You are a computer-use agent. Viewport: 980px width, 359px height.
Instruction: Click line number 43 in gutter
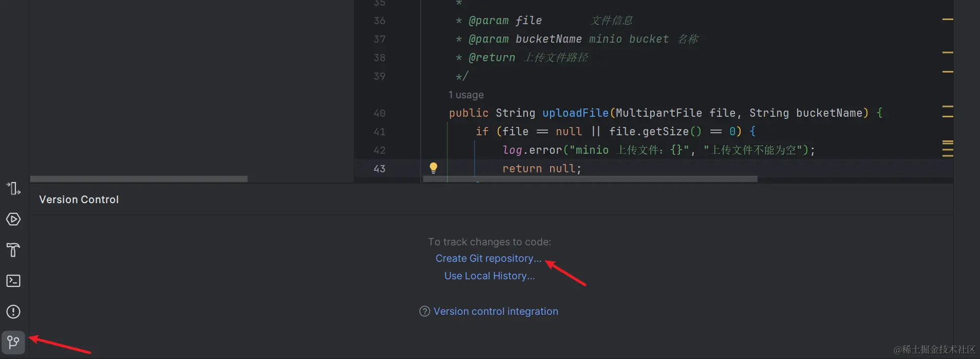380,169
